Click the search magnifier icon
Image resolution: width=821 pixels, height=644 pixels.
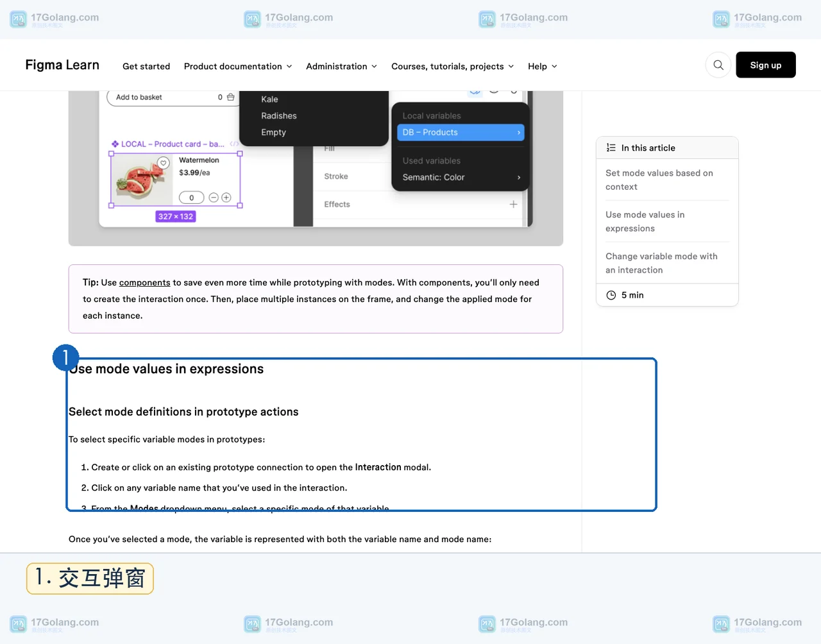point(718,65)
